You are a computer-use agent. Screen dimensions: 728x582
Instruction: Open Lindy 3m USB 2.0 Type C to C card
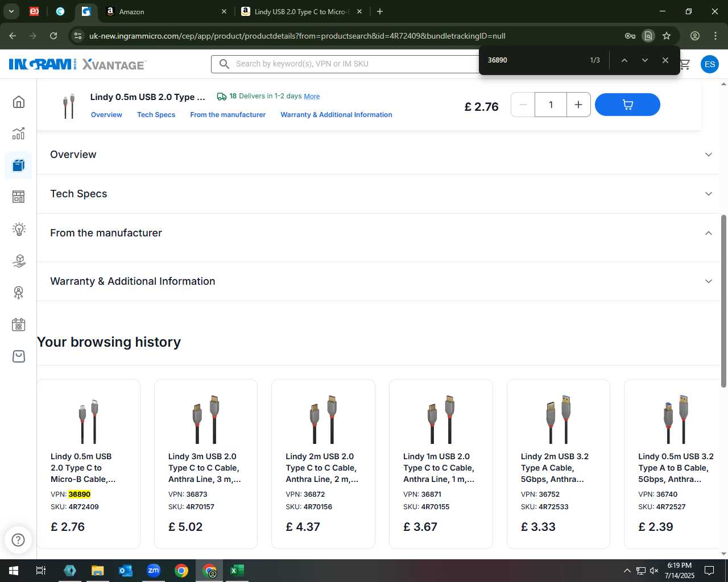[x=206, y=464]
